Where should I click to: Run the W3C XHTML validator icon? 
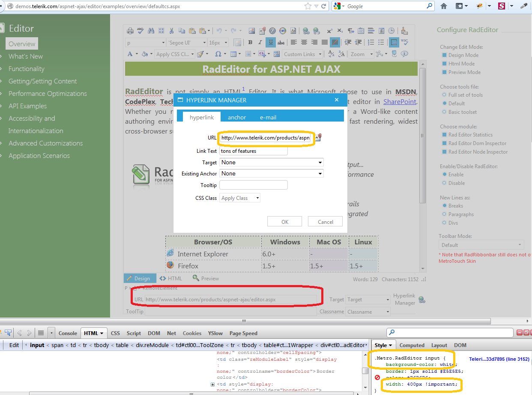click(x=404, y=42)
